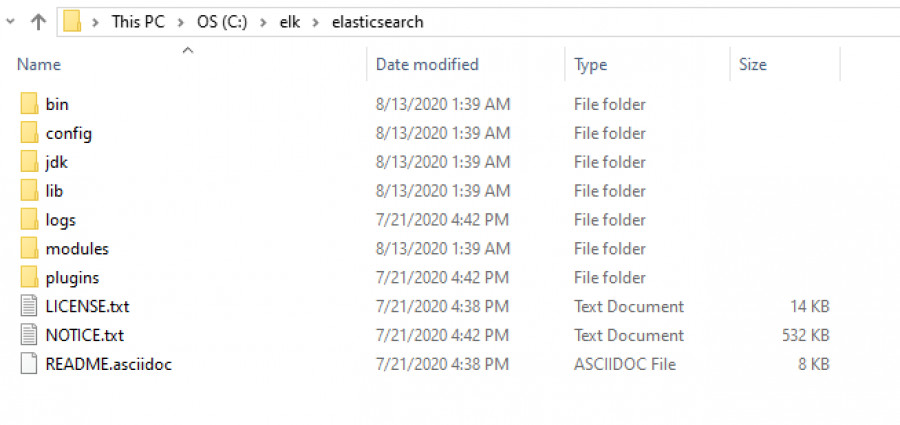Select the modules folder name
Screen dimensions: 900x425
(x=77, y=249)
